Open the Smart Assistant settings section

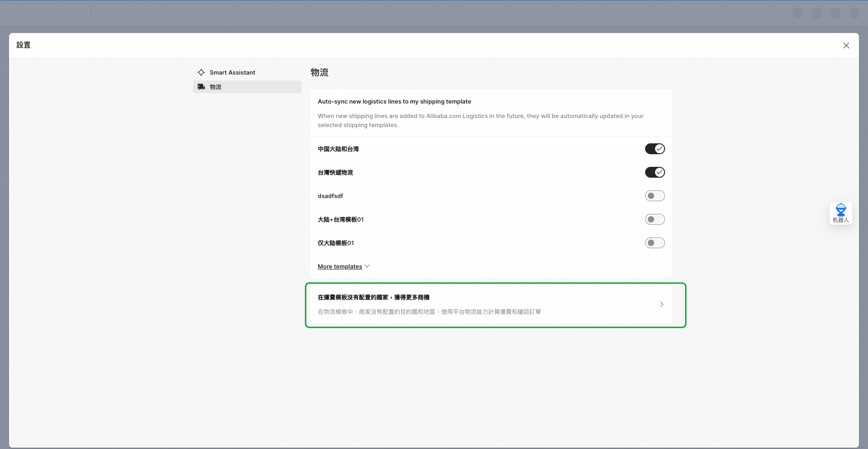pos(247,72)
